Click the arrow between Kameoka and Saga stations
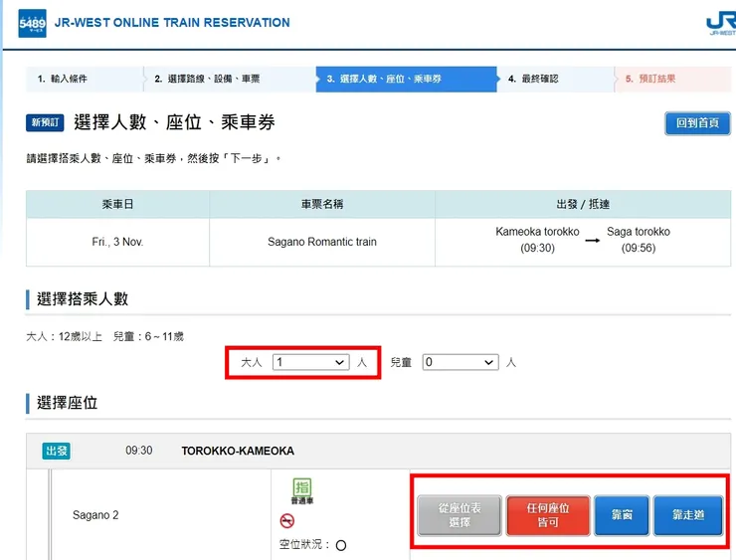The image size is (736, 560). (x=592, y=241)
